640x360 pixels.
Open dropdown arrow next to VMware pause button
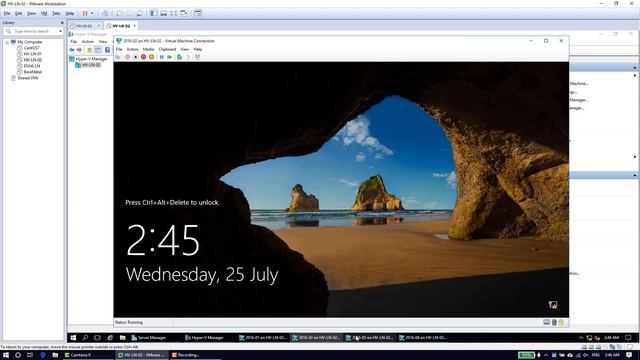coord(92,13)
